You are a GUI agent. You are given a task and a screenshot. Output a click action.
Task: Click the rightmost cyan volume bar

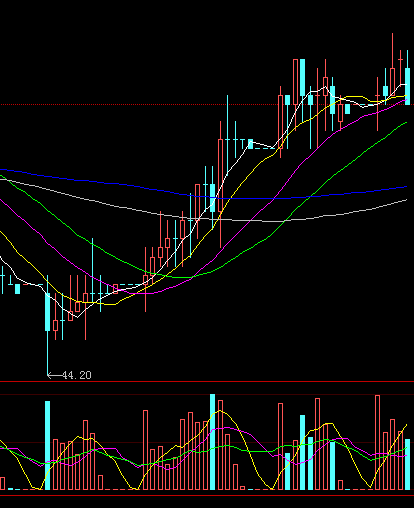tap(407, 464)
